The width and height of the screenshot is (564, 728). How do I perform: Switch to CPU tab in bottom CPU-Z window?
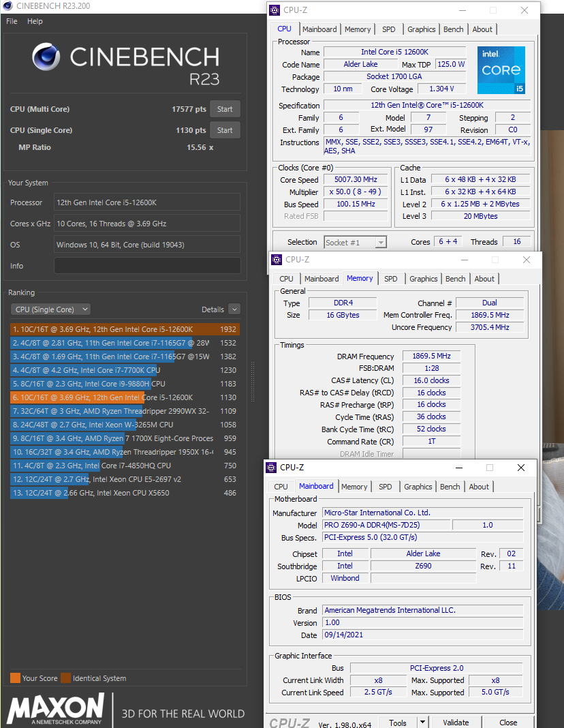281,487
